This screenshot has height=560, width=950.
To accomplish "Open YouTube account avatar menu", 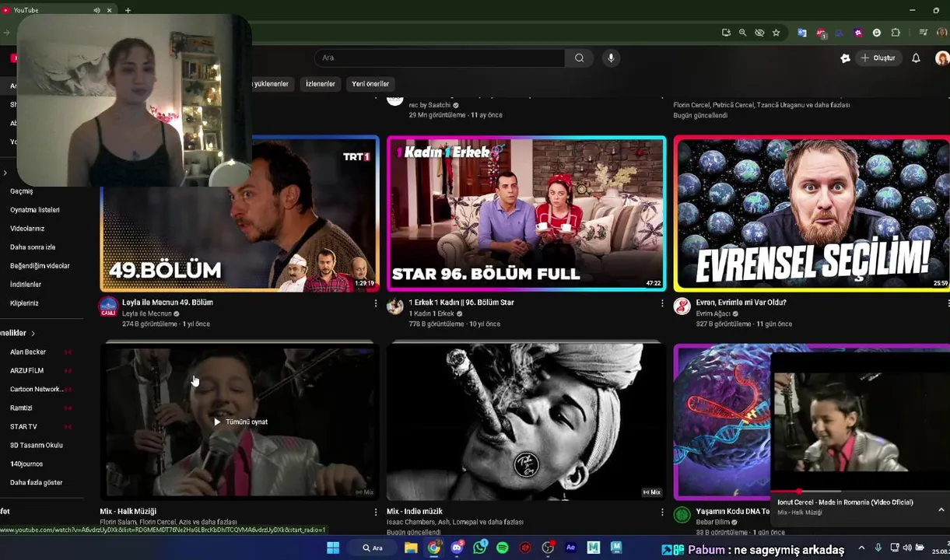I will pos(941,58).
